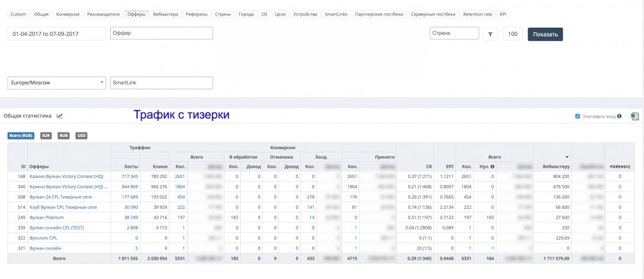The width and height of the screenshot is (644, 279).
Task: Open the Цели tab
Action: point(279,14)
